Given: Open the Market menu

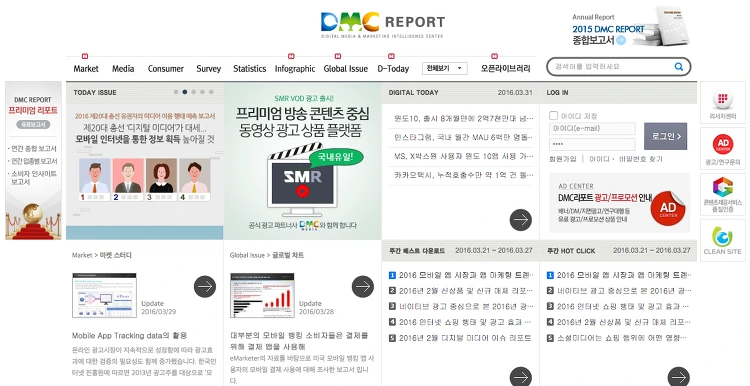Looking at the screenshot, I should tap(86, 69).
